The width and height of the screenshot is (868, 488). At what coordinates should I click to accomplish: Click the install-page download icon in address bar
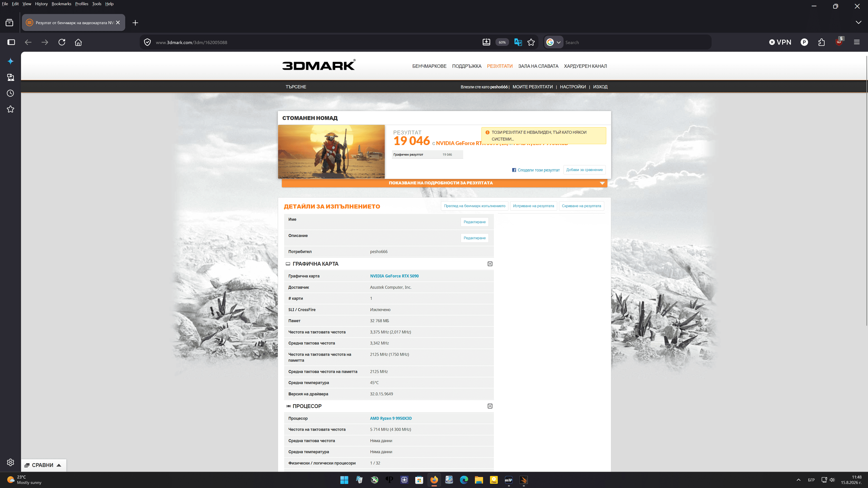486,42
